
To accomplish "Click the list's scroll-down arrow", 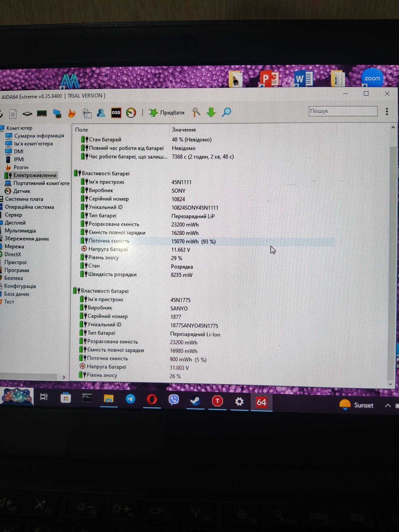I will coord(390,384).
